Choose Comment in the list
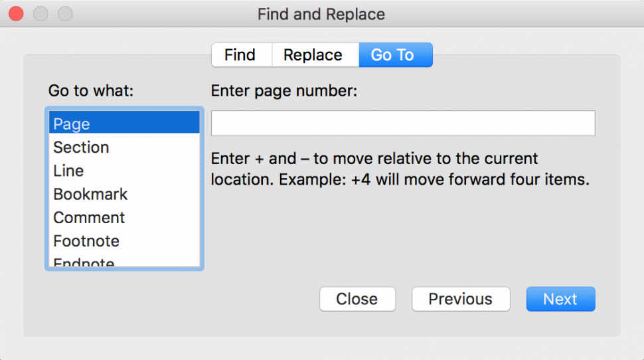Screen dimensions: 644x360 pyautogui.click(x=124, y=217)
